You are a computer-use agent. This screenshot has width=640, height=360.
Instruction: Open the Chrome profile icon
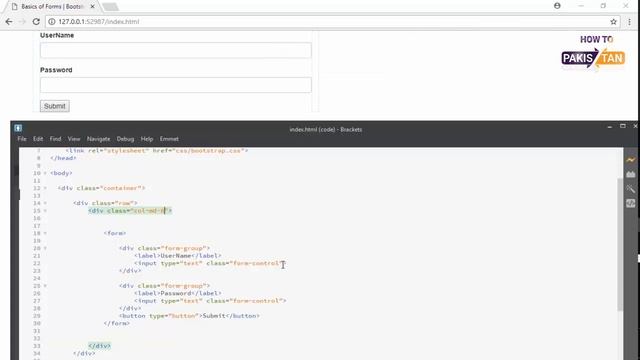pyautogui.click(x=557, y=6)
